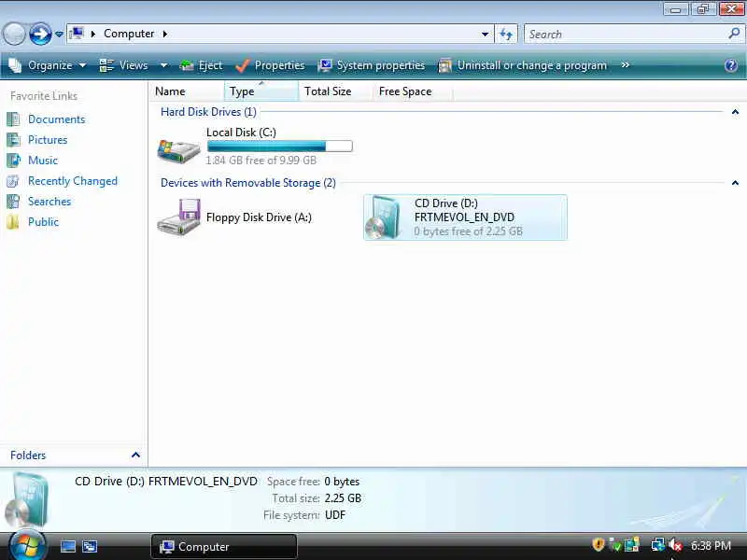Open the Music favorite link
The height and width of the screenshot is (560, 747).
tap(43, 161)
